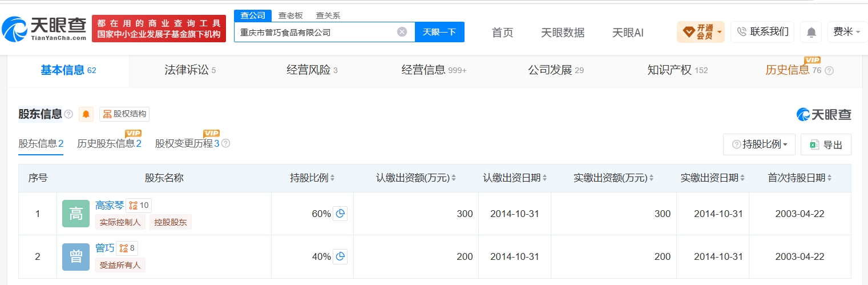Select the 股权变更历程 sub-tab

pos(187,144)
